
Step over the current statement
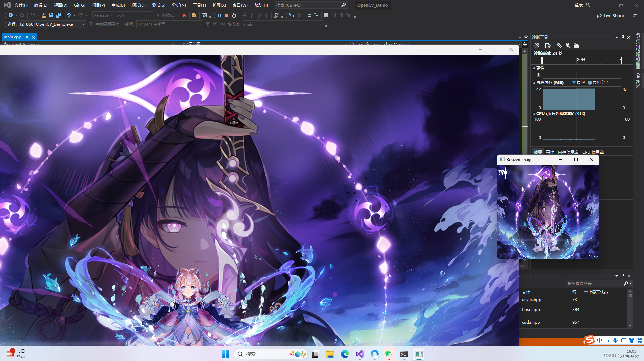[259, 15]
